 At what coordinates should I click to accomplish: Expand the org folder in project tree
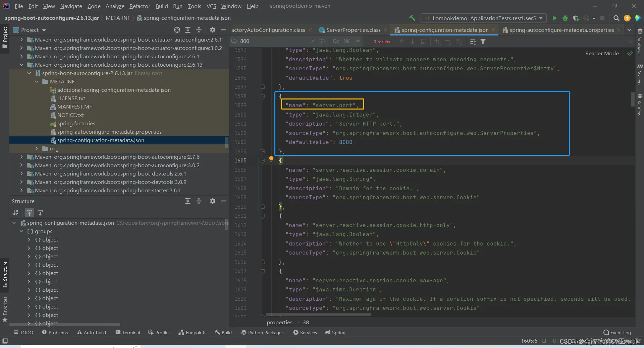coord(37,149)
